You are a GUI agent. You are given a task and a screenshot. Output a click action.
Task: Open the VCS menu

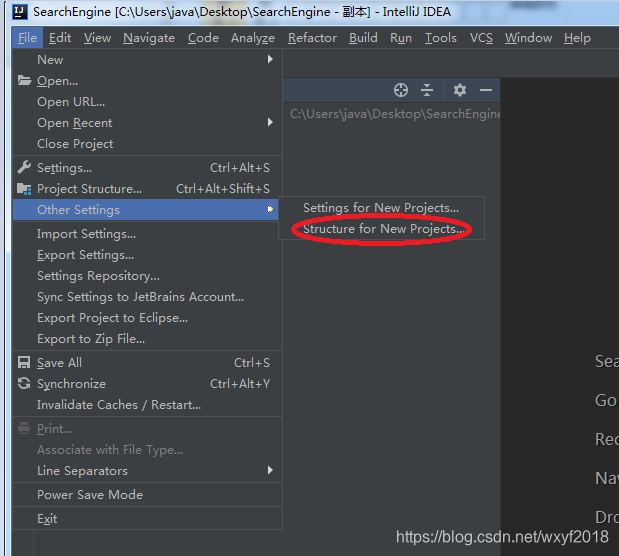pos(481,38)
